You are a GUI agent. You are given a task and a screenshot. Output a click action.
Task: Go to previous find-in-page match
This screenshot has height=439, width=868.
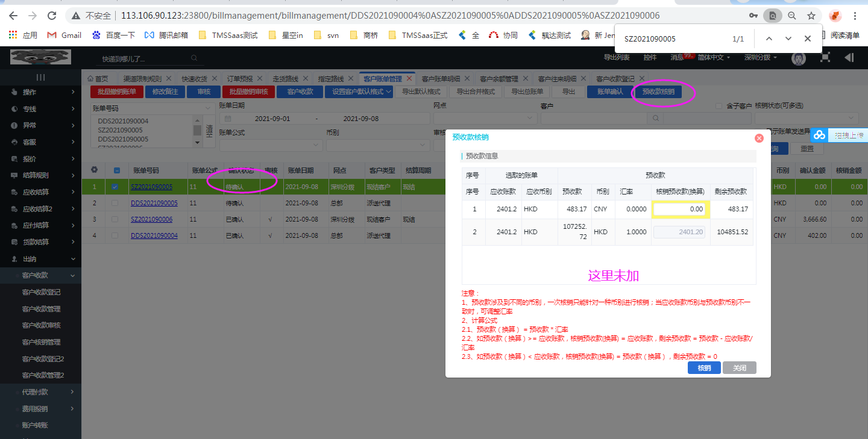click(x=769, y=39)
